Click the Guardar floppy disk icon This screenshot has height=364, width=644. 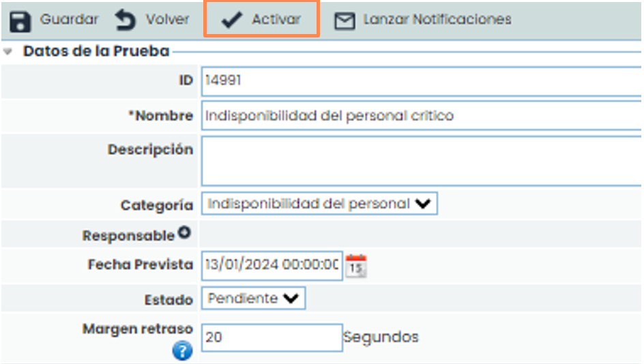[x=20, y=20]
